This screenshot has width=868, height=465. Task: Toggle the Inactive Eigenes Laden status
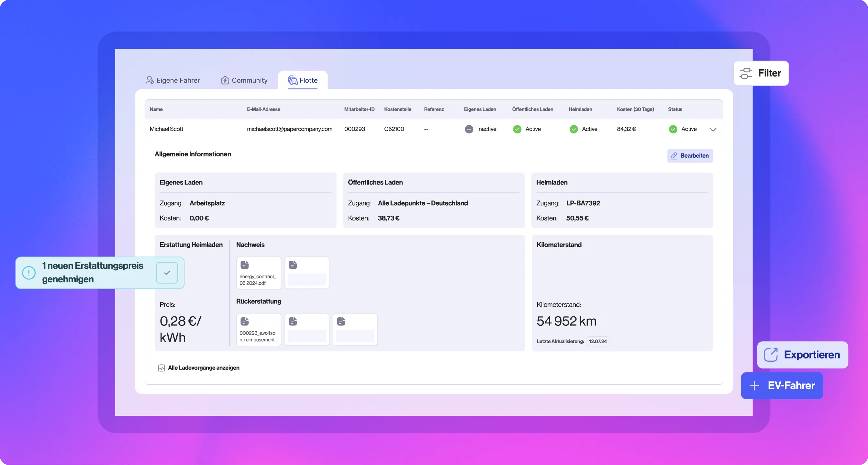(x=469, y=129)
